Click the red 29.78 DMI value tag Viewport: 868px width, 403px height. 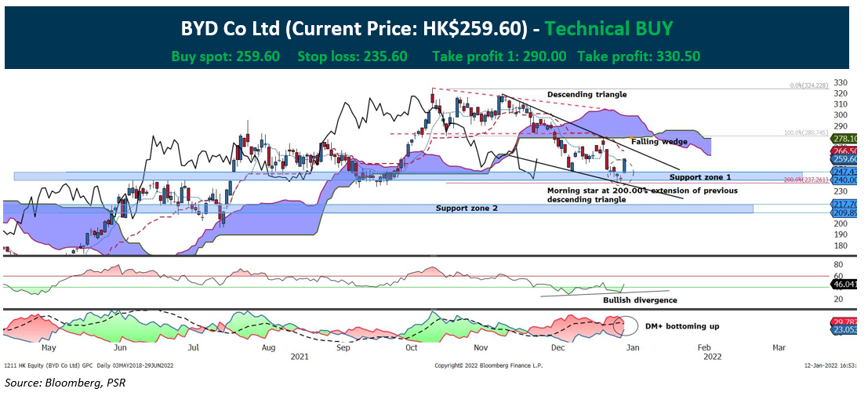pos(845,322)
